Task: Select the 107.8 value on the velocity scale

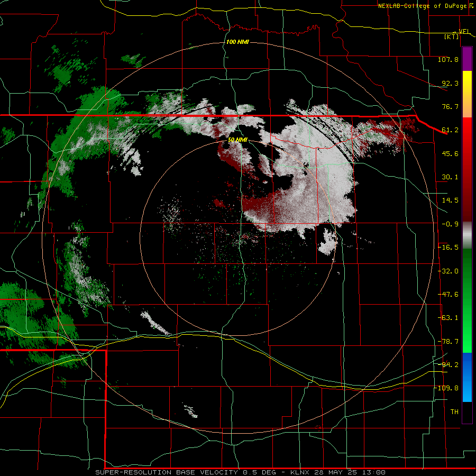Action: click(448, 59)
